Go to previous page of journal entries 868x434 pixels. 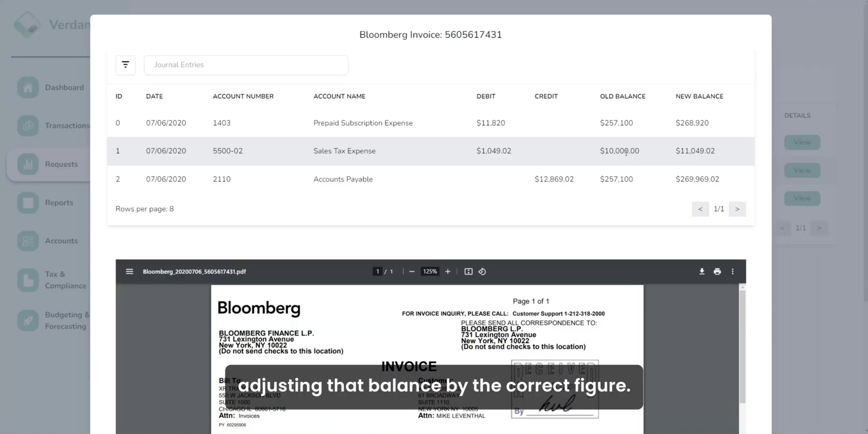click(700, 209)
